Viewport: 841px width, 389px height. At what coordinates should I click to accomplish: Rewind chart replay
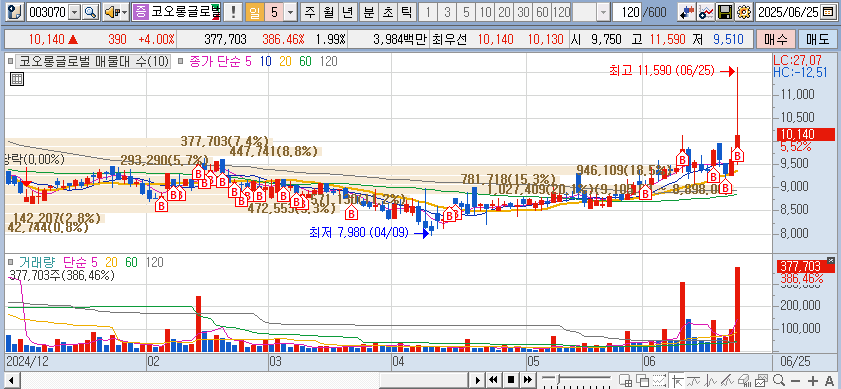point(494,380)
